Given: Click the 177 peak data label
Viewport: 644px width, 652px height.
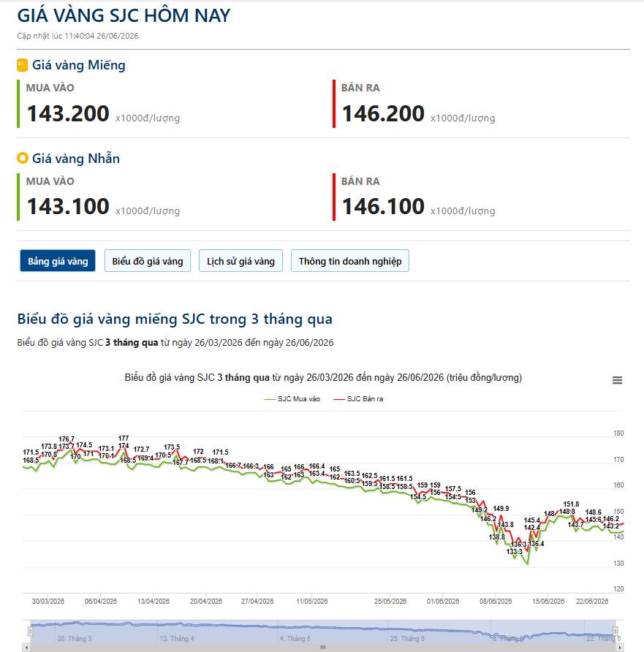Looking at the screenshot, I should [x=124, y=439].
